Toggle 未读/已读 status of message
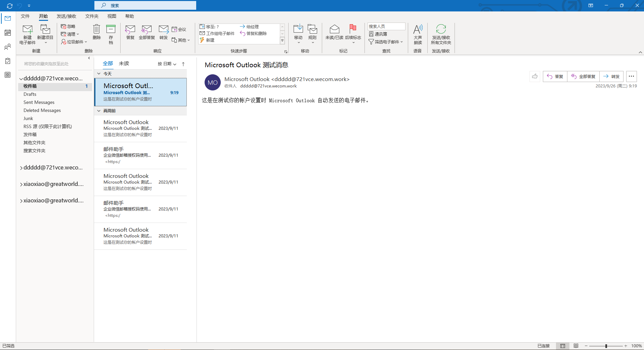The height and width of the screenshot is (350, 644). [334, 32]
